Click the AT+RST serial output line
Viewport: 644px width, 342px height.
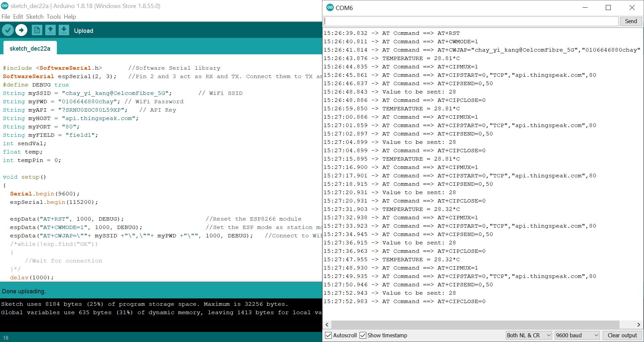point(391,33)
